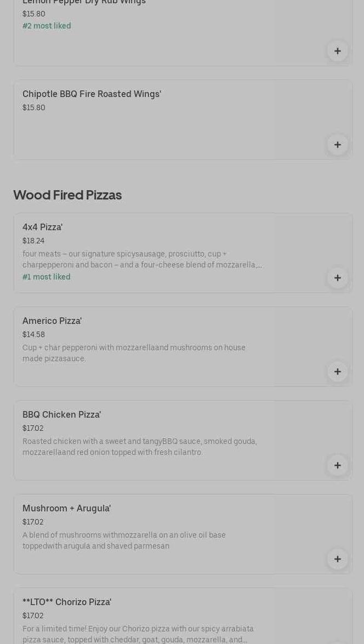Click the '#2 most liked' label
Screen dimensions: 364x644
pos(47,26)
